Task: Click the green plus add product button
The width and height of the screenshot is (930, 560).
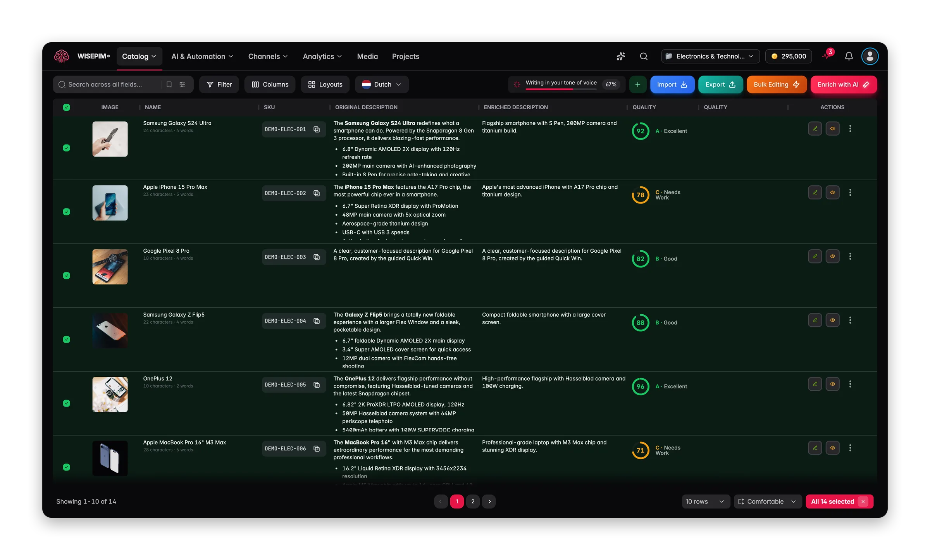Action: 637,84
